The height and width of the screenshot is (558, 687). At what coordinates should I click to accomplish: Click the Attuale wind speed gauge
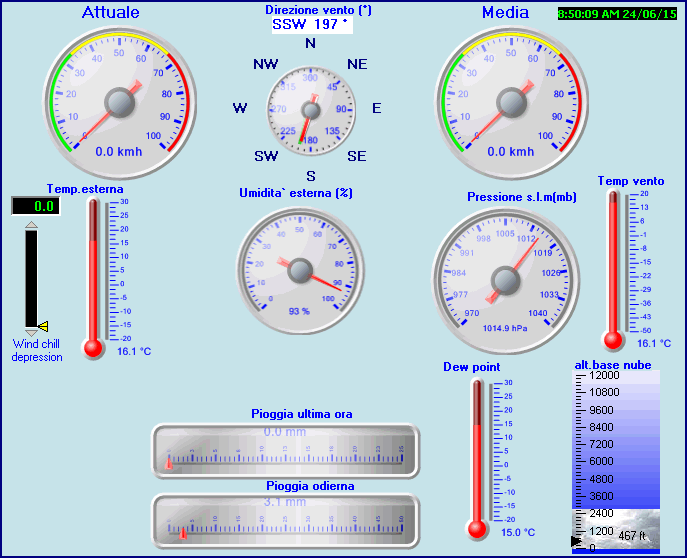pyautogui.click(x=119, y=102)
